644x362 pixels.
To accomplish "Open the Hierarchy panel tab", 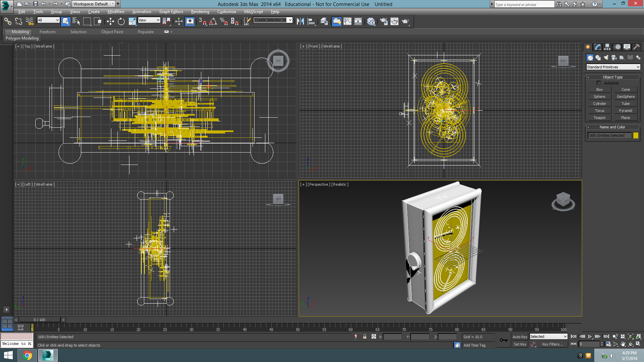I will [607, 47].
